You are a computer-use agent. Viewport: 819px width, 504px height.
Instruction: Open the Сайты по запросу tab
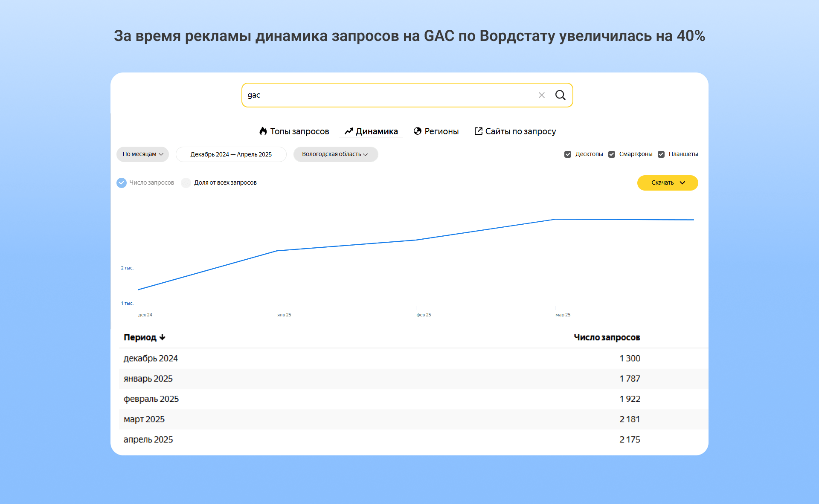[x=520, y=131]
